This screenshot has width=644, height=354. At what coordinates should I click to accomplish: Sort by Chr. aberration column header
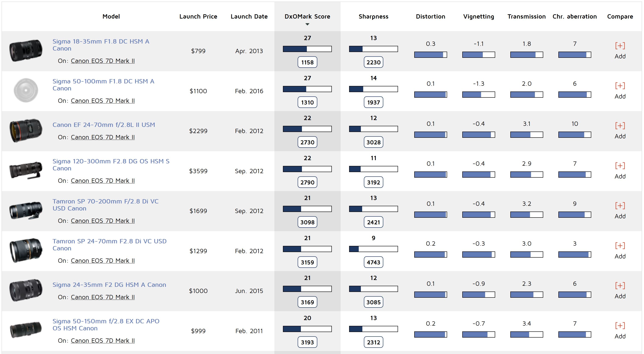pyautogui.click(x=574, y=16)
